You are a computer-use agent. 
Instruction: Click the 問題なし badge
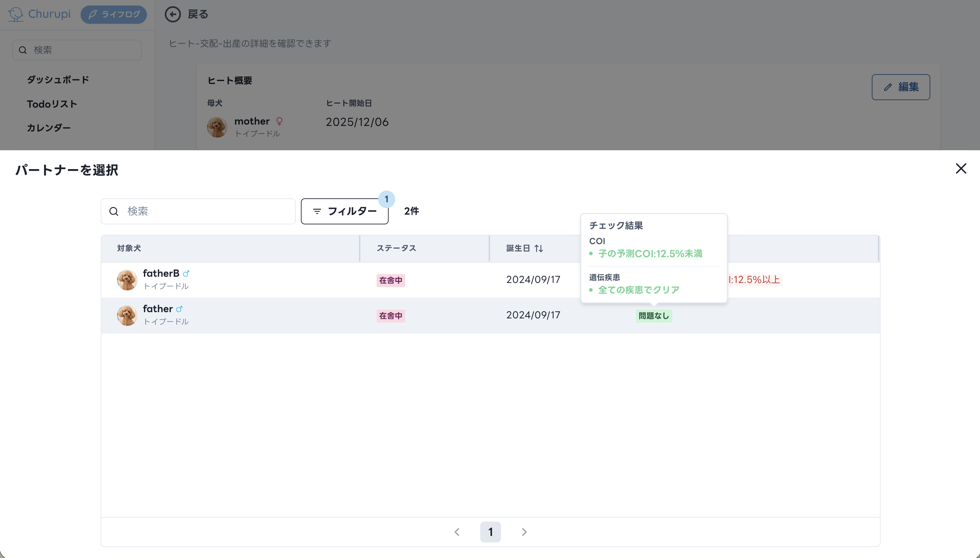click(x=654, y=316)
